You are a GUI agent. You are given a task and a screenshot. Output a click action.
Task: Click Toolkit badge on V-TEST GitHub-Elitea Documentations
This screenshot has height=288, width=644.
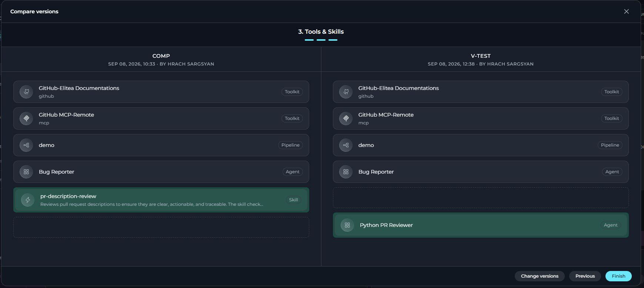click(x=612, y=92)
